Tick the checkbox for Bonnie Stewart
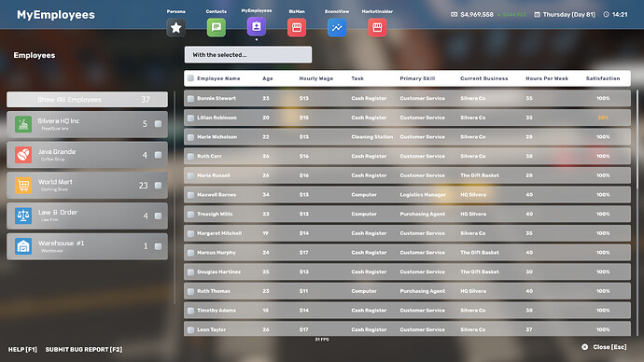Image resolution: width=644 pixels, height=362 pixels. coord(190,99)
